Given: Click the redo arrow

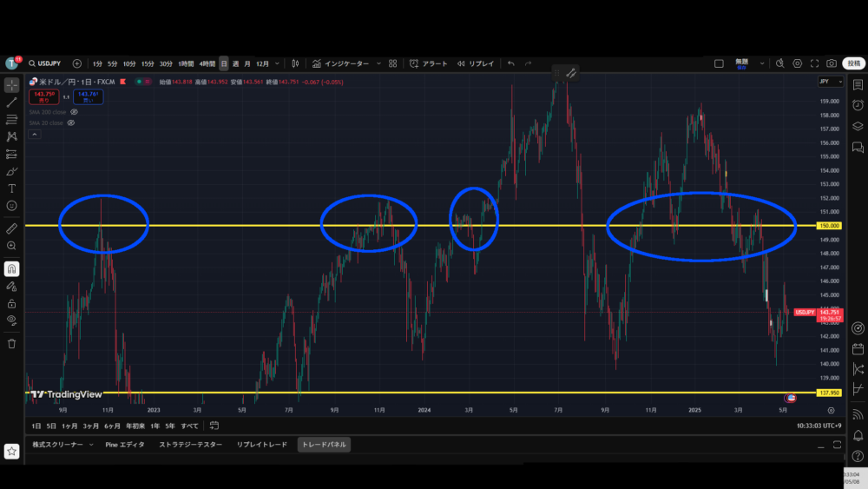Looking at the screenshot, I should (x=528, y=63).
